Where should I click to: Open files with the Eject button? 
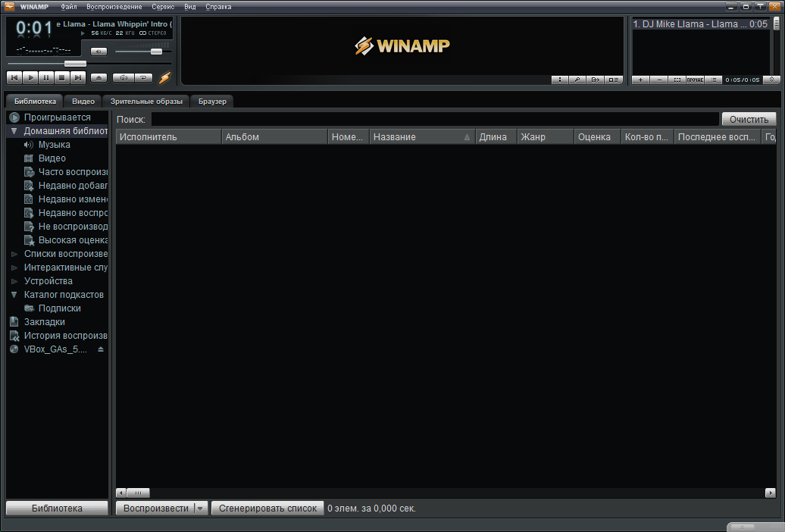click(x=99, y=77)
